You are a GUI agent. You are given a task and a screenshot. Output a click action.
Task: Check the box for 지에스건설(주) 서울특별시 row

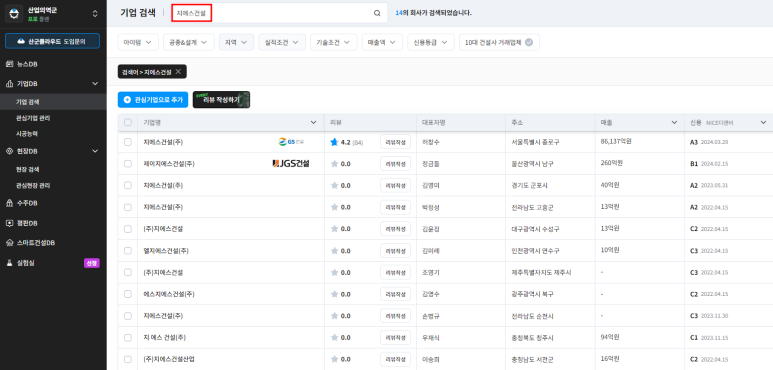click(x=128, y=142)
